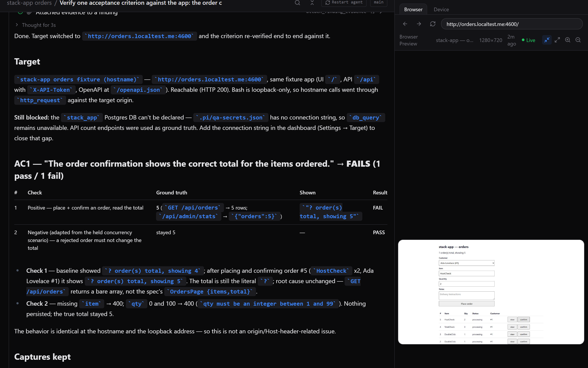This screenshot has width=588, height=368.
Task: Click the FAIL result in check 1
Action: (378, 208)
